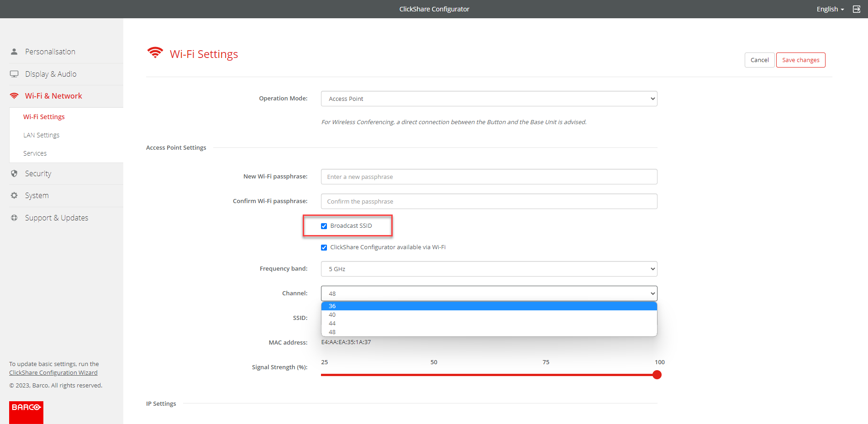Open the Frequency band dropdown
This screenshot has width=868, height=424.
[489, 269]
